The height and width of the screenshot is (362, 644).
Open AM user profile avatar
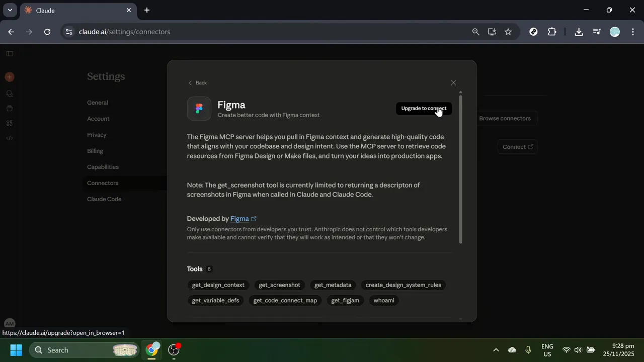pos(10,324)
